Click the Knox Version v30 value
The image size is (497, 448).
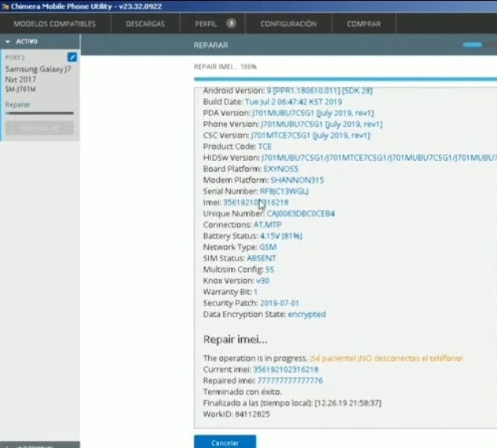262,281
